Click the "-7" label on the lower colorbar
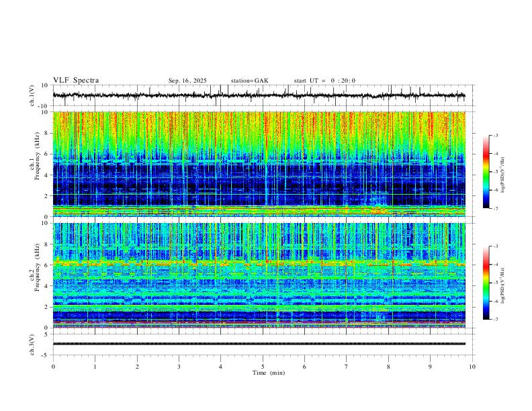The image size is (532, 411). pyautogui.click(x=496, y=320)
